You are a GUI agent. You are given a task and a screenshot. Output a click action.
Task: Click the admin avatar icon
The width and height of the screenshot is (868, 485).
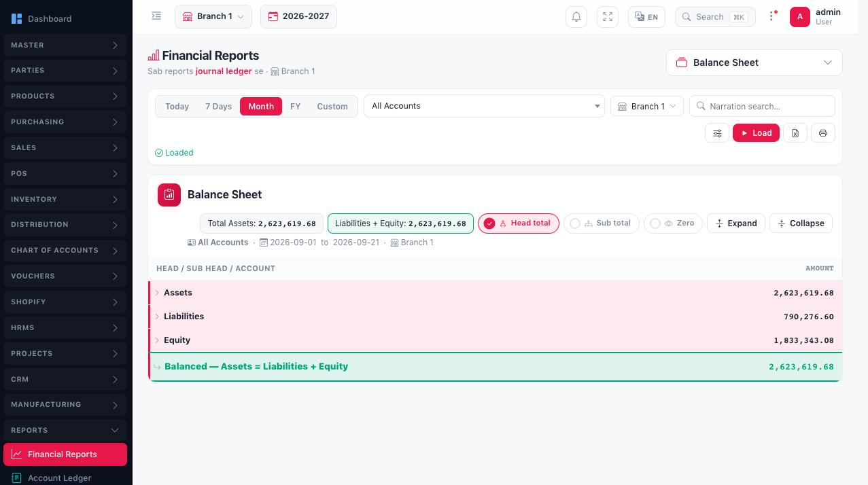click(x=800, y=17)
